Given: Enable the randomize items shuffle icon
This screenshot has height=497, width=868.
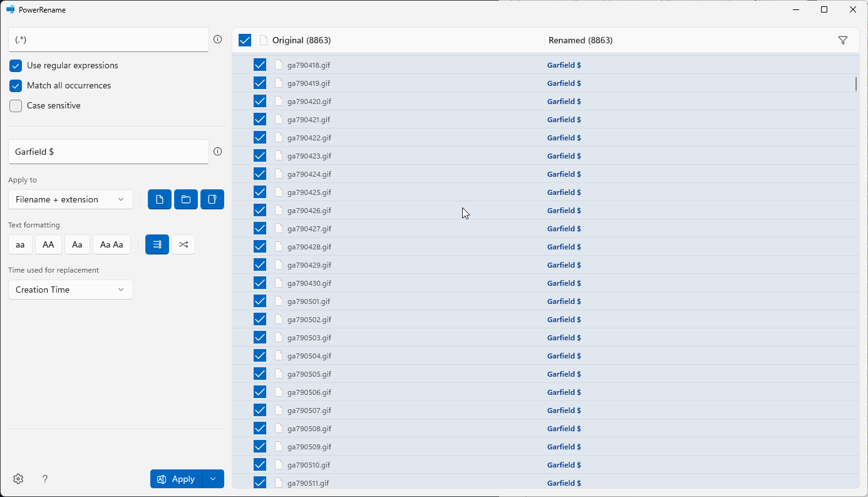Looking at the screenshot, I should [x=183, y=244].
